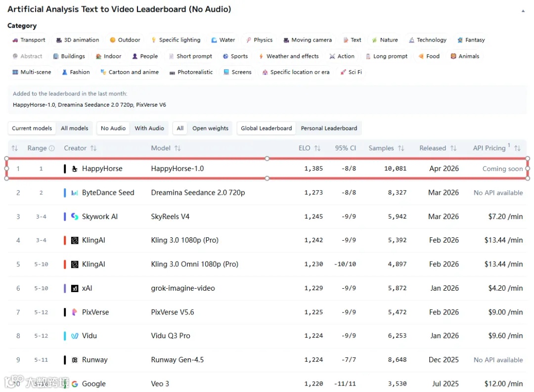Sort table by Released column arrows
This screenshot has width=534, height=392.
pos(453,148)
